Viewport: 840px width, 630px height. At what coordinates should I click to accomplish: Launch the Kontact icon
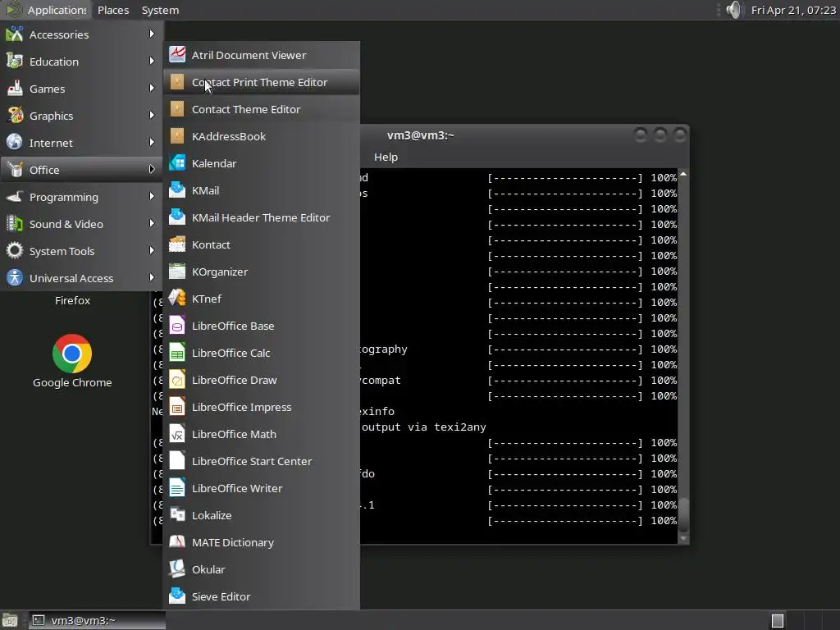click(177, 244)
